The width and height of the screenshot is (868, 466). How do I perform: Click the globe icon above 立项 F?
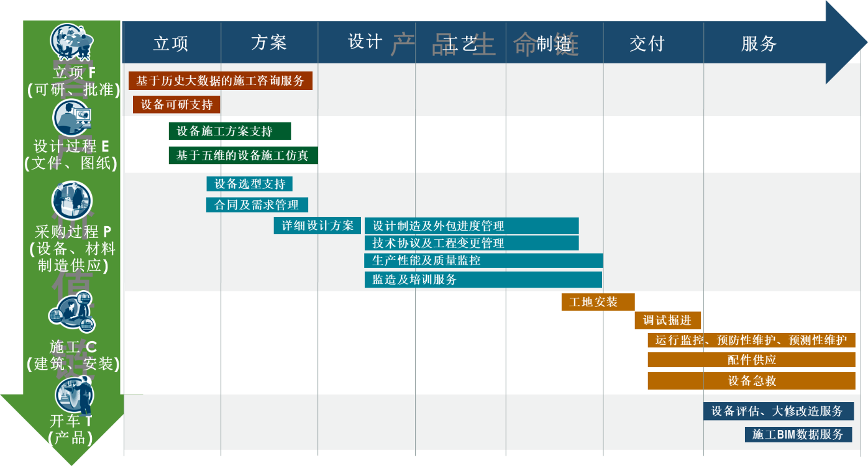point(72,42)
